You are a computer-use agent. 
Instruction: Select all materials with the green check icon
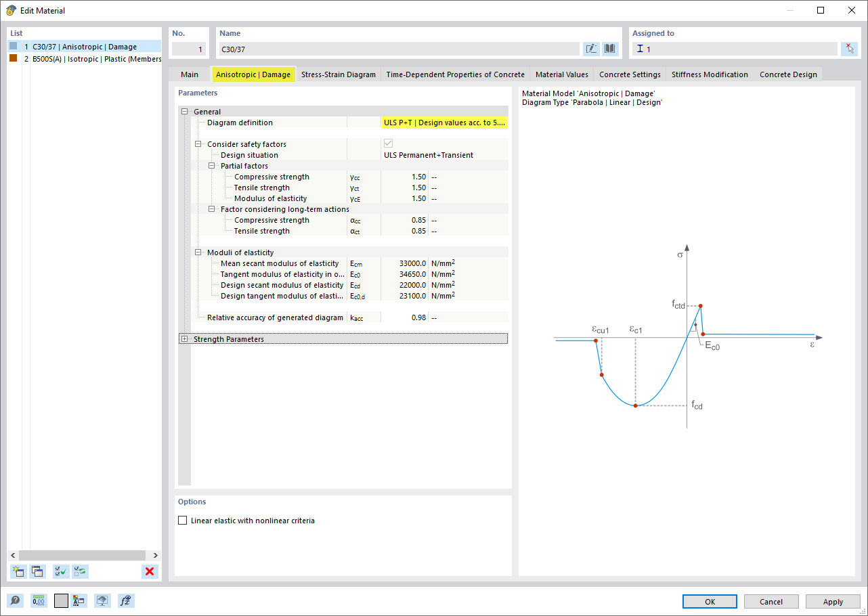click(x=60, y=571)
